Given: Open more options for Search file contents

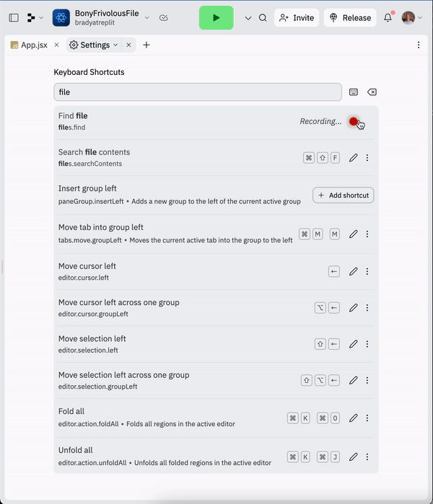Looking at the screenshot, I should coord(367,158).
